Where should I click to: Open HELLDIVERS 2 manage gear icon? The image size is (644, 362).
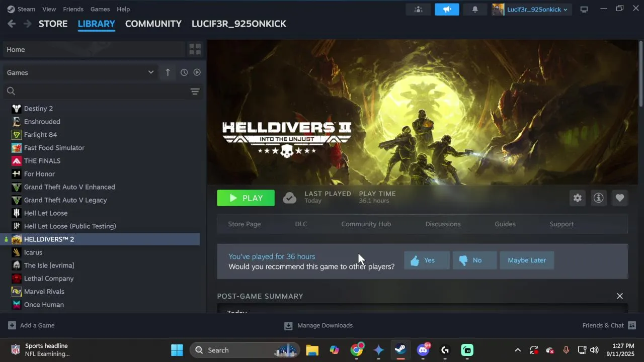coord(578,198)
